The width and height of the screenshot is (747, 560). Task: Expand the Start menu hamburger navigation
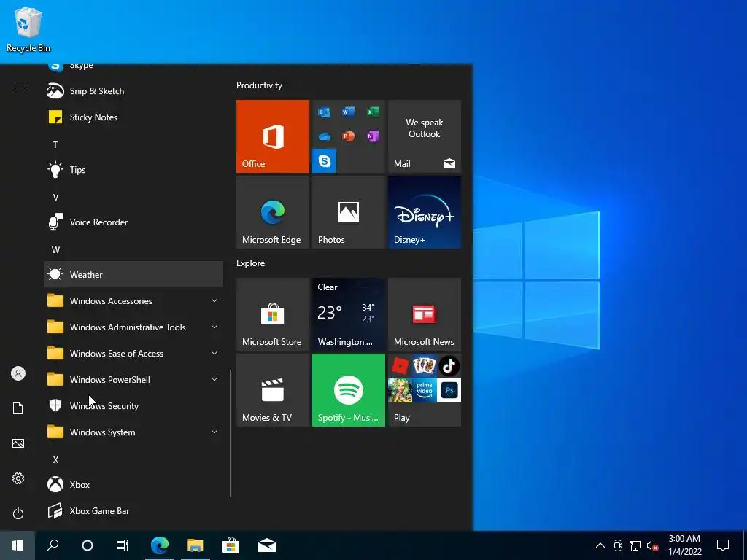pos(18,85)
